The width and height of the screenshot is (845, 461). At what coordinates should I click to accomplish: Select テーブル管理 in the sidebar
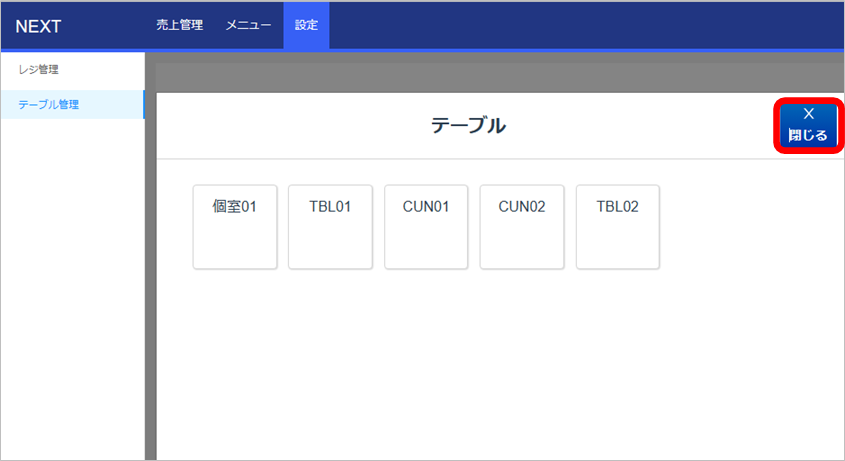coord(48,104)
